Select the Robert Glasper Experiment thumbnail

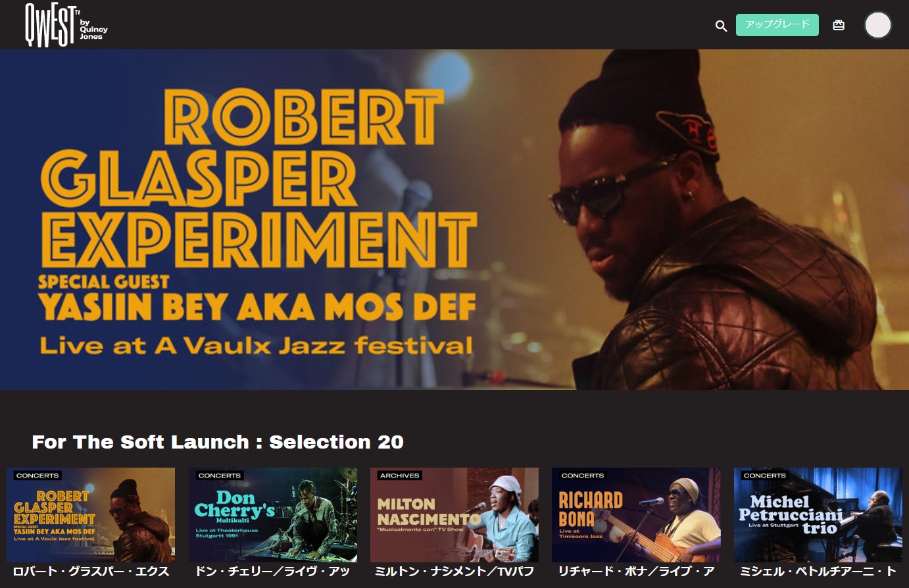(91, 515)
